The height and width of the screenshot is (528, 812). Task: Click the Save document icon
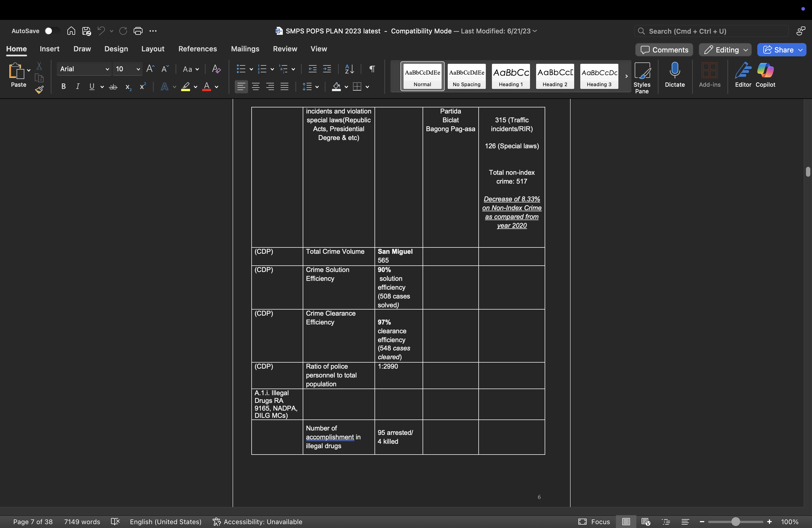pyautogui.click(x=86, y=31)
